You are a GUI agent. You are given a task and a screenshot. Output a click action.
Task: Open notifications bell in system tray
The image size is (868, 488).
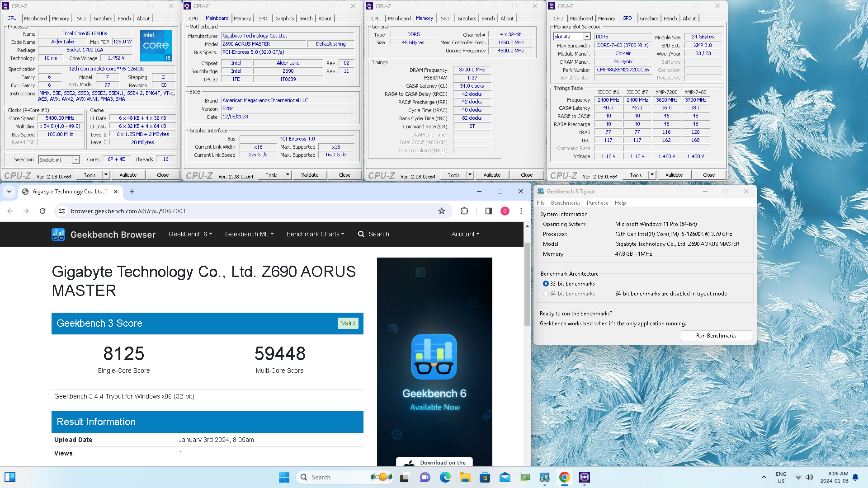(855, 477)
